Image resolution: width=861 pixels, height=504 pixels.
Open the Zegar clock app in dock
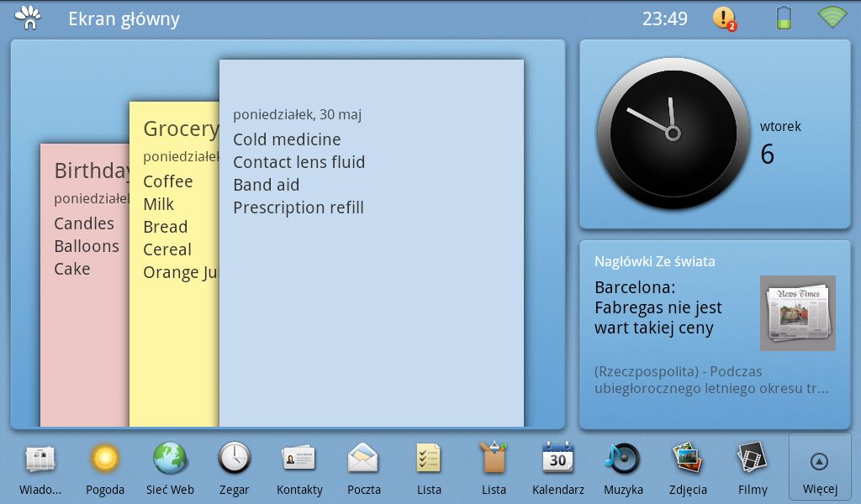pyautogui.click(x=235, y=458)
